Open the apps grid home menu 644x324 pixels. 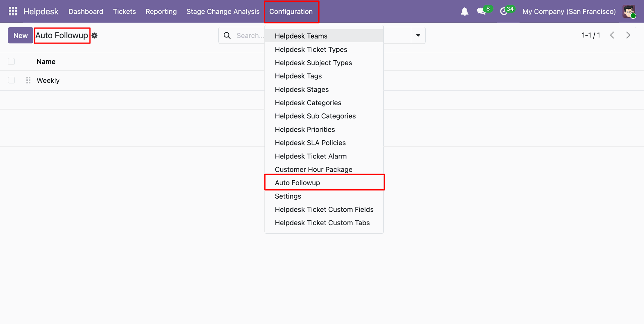(x=13, y=11)
